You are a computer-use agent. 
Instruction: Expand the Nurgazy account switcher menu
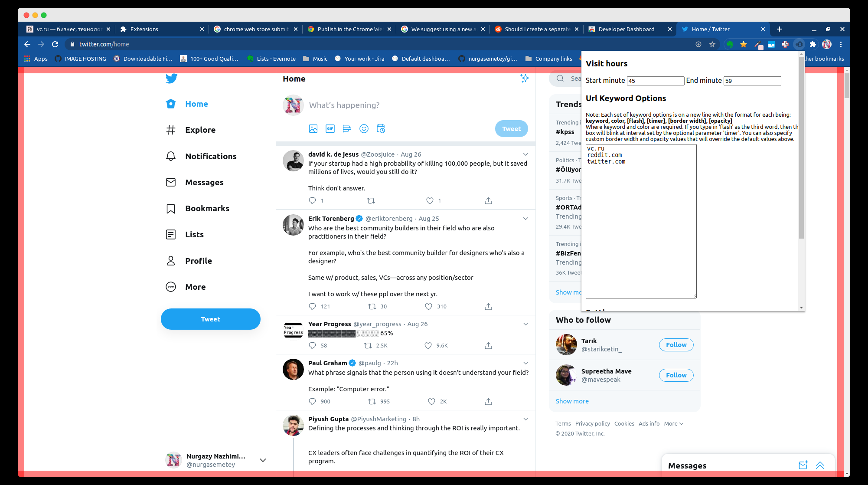pos(263,460)
